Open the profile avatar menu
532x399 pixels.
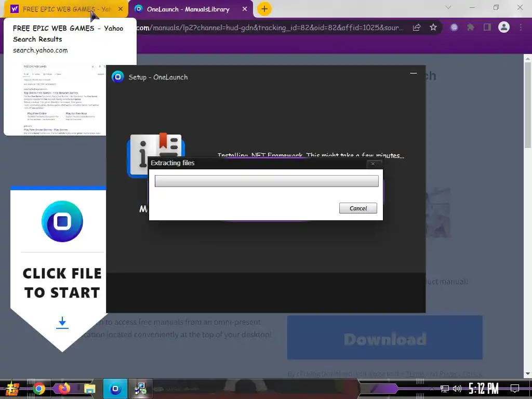504,27
